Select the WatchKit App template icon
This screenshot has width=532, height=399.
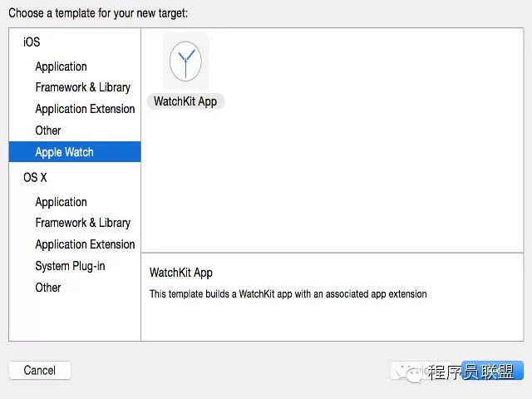point(185,62)
